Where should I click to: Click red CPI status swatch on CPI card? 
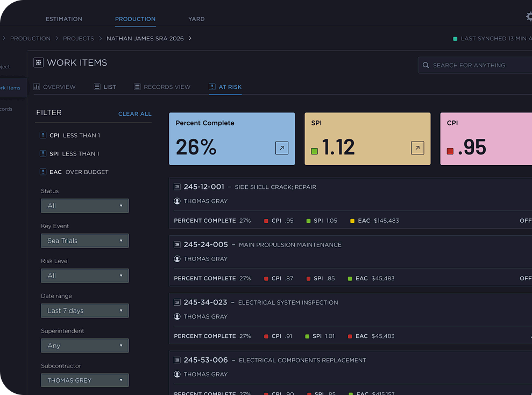[x=450, y=151]
